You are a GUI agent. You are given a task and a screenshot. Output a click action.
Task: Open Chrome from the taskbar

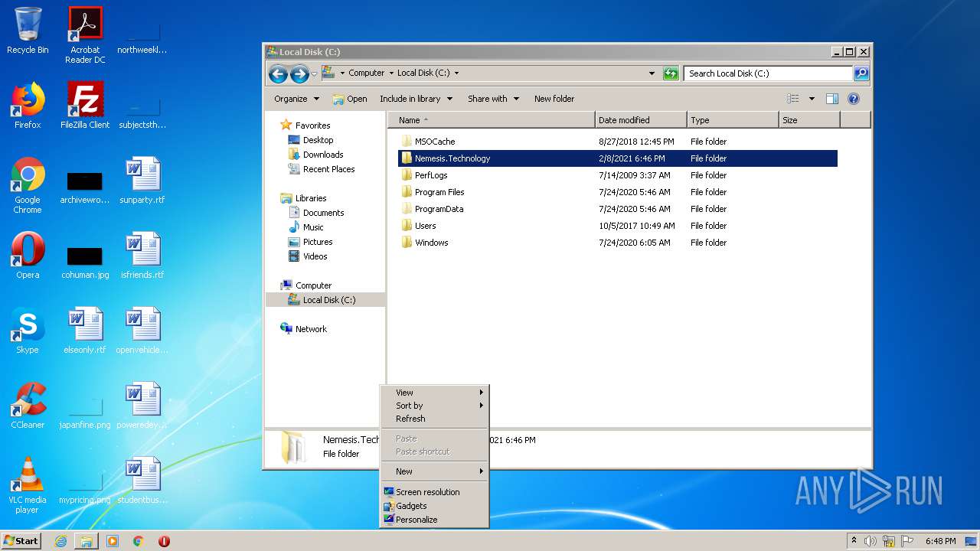139,541
